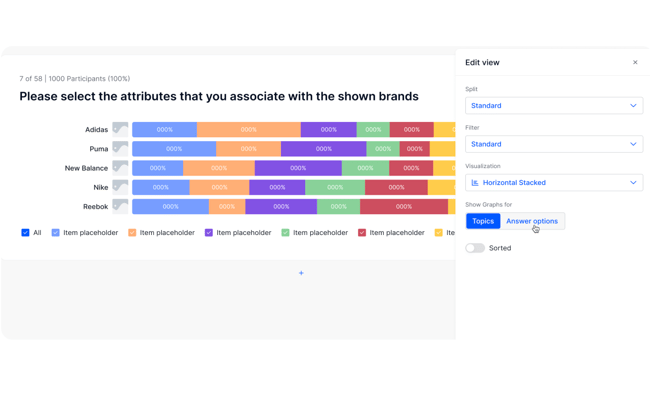The height and width of the screenshot is (403, 650).
Task: Switch to Answer options tab
Action: coord(532,221)
